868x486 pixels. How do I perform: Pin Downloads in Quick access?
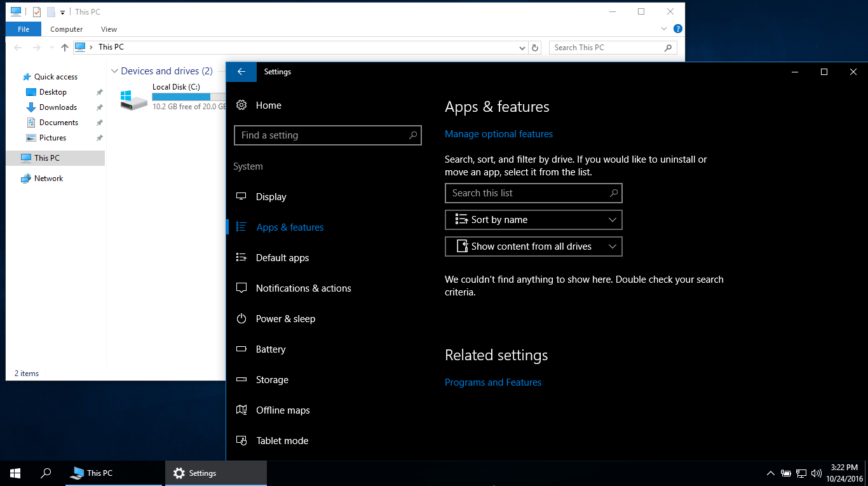click(x=99, y=107)
